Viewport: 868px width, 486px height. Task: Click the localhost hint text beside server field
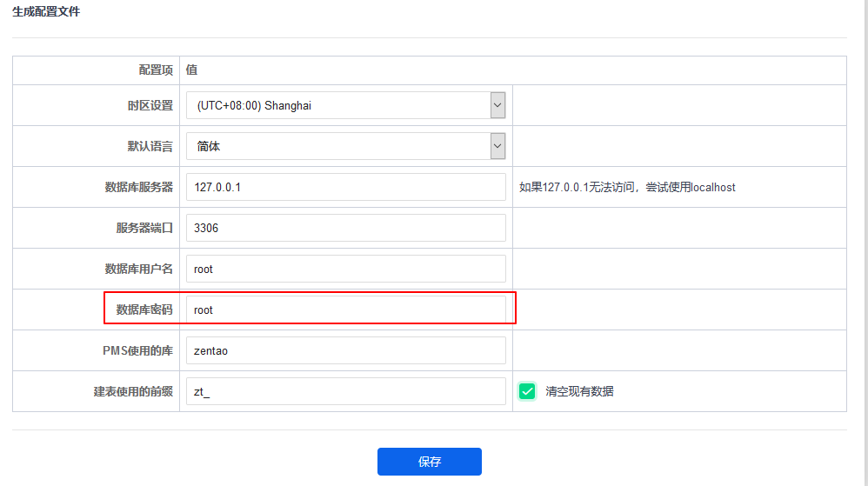click(627, 187)
